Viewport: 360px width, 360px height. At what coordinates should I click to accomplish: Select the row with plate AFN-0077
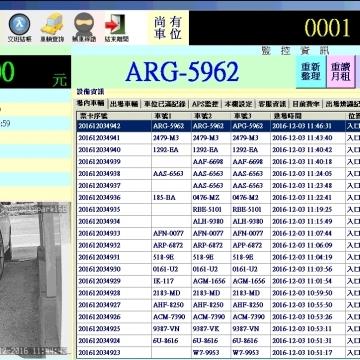coord(218,233)
